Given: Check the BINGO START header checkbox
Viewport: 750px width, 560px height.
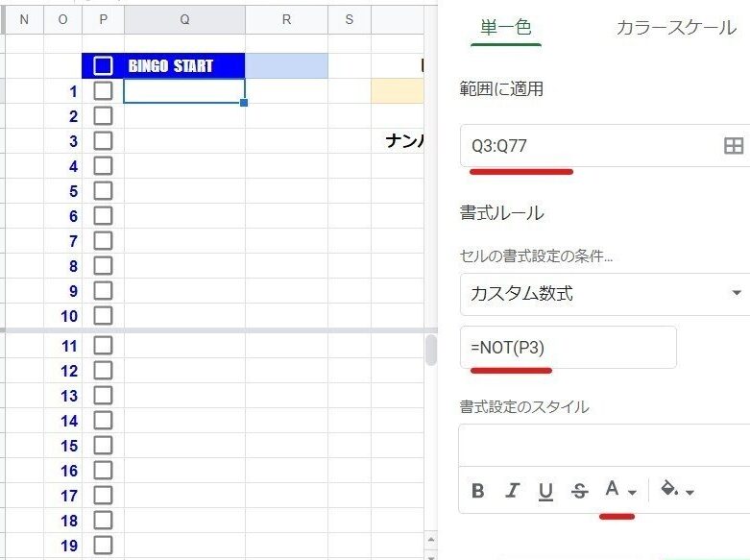Looking at the screenshot, I should click(x=103, y=66).
